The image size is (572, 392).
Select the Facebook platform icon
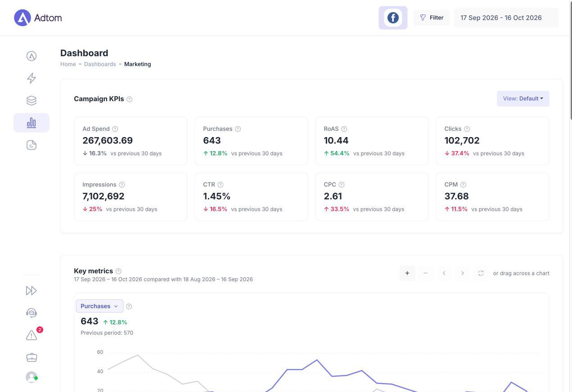point(393,18)
